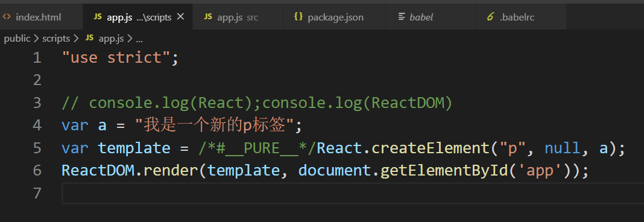Screen dimensions: 644x222
Task: Click the /*#__PURE__*/ comment
Action: [x=257, y=148]
